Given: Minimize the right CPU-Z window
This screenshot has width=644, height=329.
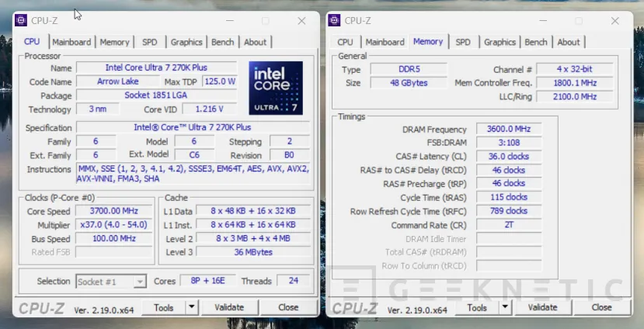Looking at the screenshot, I should coord(543,20).
